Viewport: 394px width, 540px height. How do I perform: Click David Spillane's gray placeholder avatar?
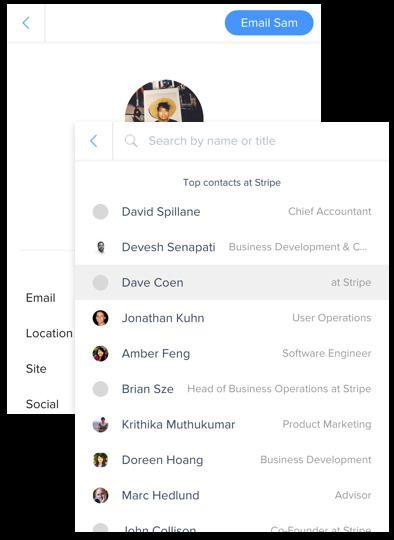pyautogui.click(x=101, y=211)
